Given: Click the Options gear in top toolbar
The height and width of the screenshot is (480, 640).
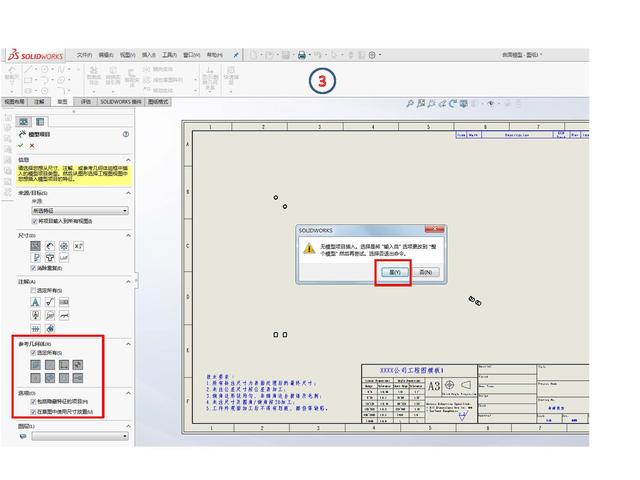Looking at the screenshot, I should coord(372,55).
